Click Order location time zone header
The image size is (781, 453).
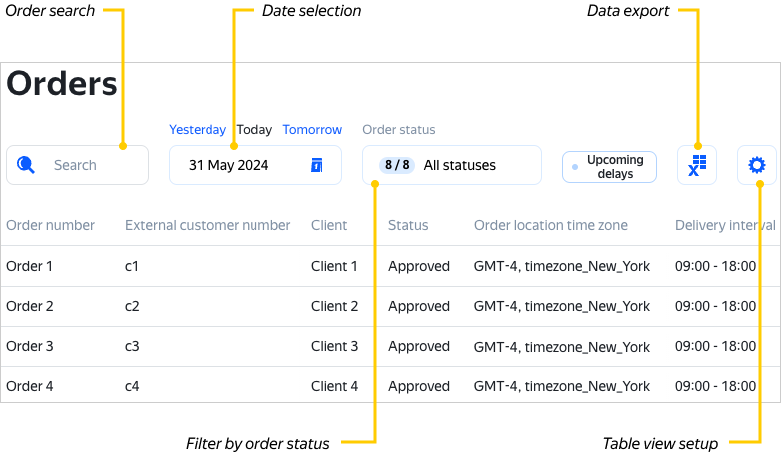coord(551,225)
